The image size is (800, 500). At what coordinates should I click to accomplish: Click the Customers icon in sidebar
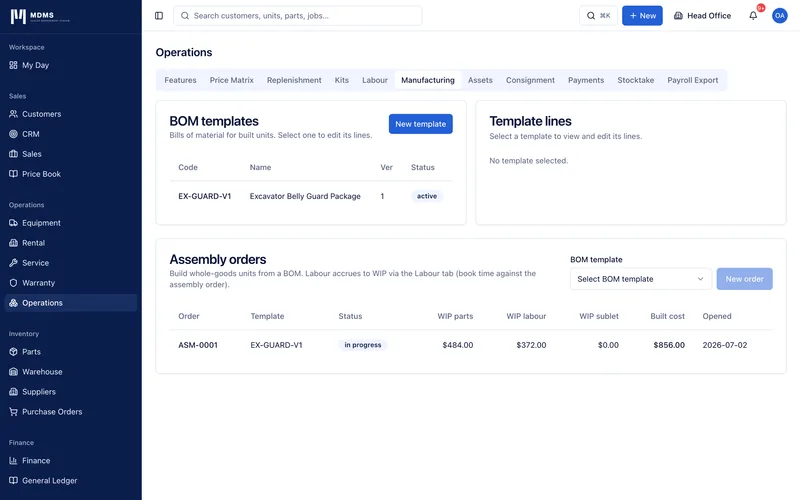click(13, 114)
